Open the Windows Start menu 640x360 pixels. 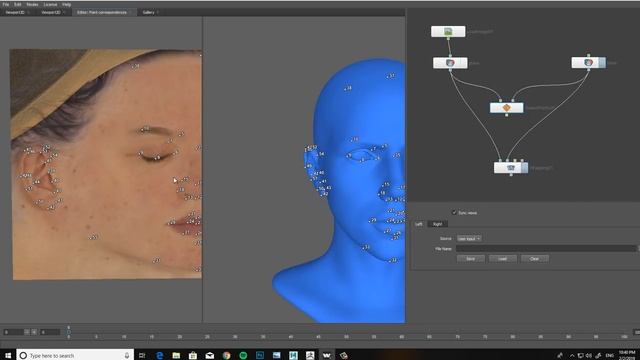[x=8, y=356]
